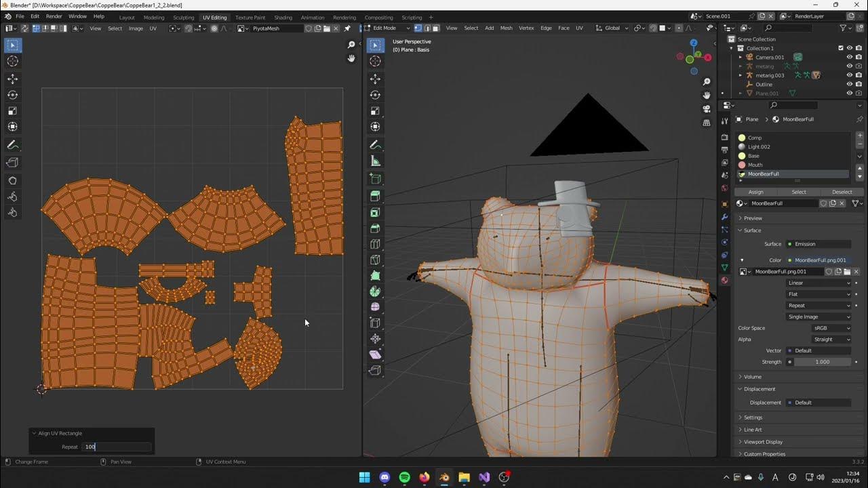Select the Measure tool in 3D viewport

pyautogui.click(x=375, y=161)
